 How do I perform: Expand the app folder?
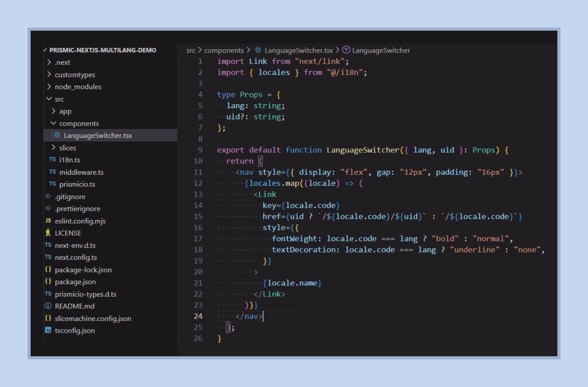click(54, 111)
